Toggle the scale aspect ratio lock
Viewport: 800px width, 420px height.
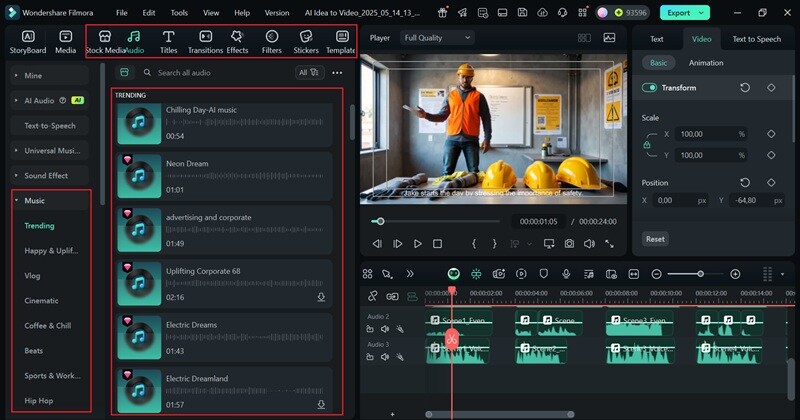coord(646,145)
